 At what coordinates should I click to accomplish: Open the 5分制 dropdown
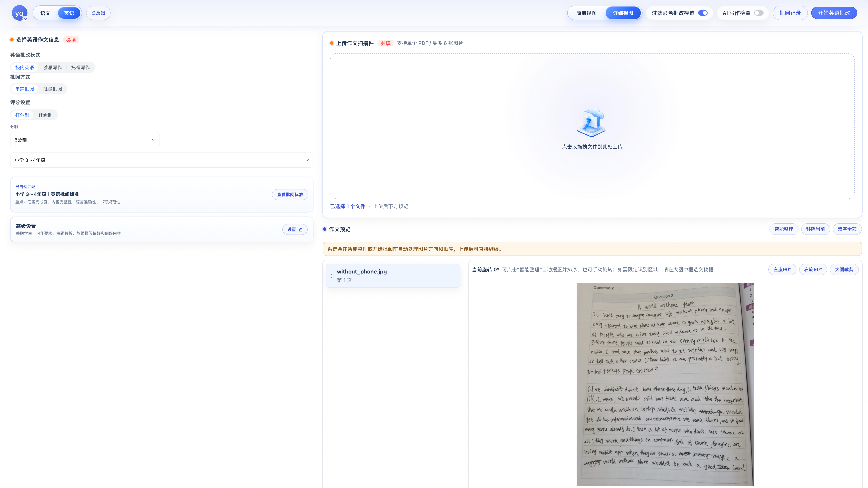point(85,140)
